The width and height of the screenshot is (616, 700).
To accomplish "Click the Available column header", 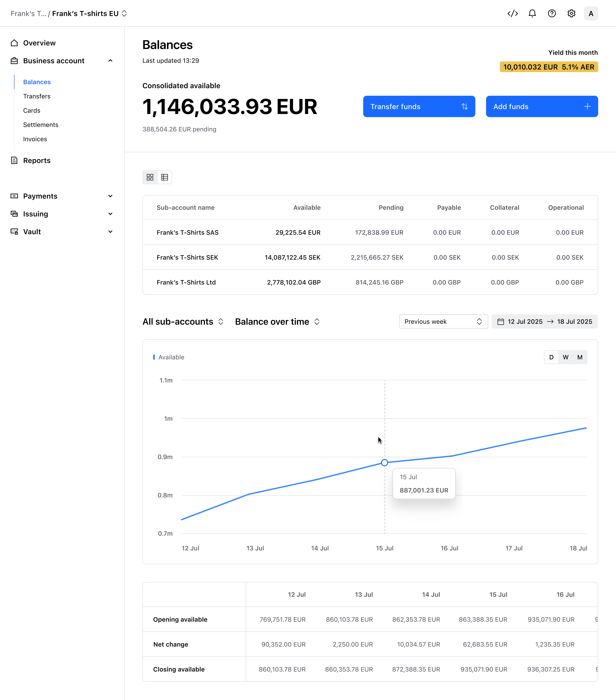I will tap(307, 208).
